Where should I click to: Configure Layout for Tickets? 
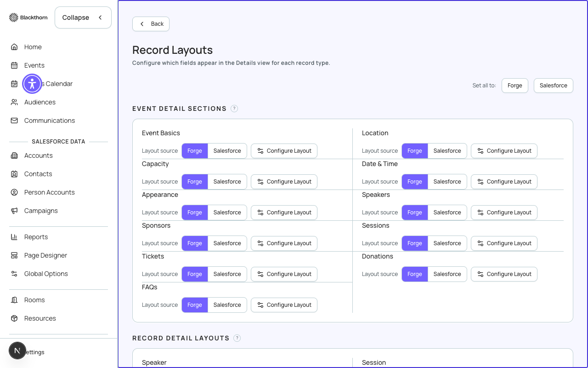pyautogui.click(x=284, y=274)
